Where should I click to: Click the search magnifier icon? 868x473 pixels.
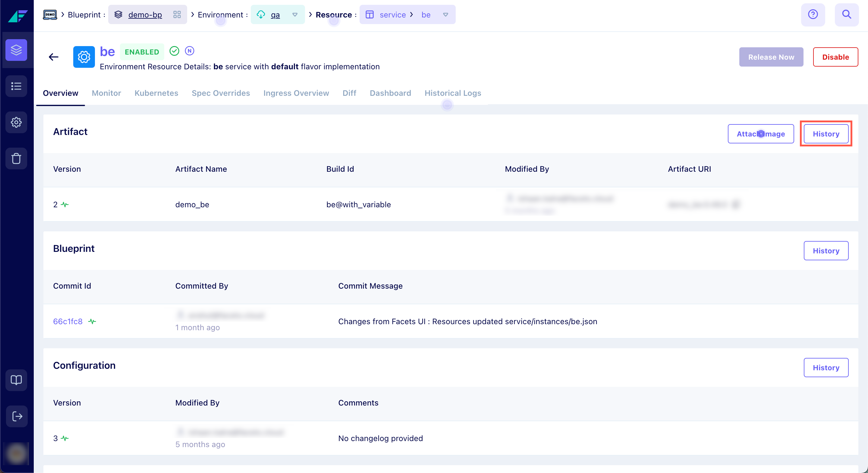click(x=846, y=14)
